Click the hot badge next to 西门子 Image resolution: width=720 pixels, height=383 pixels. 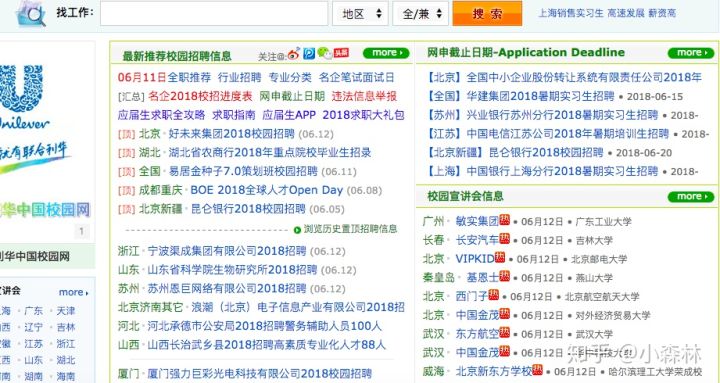494,295
